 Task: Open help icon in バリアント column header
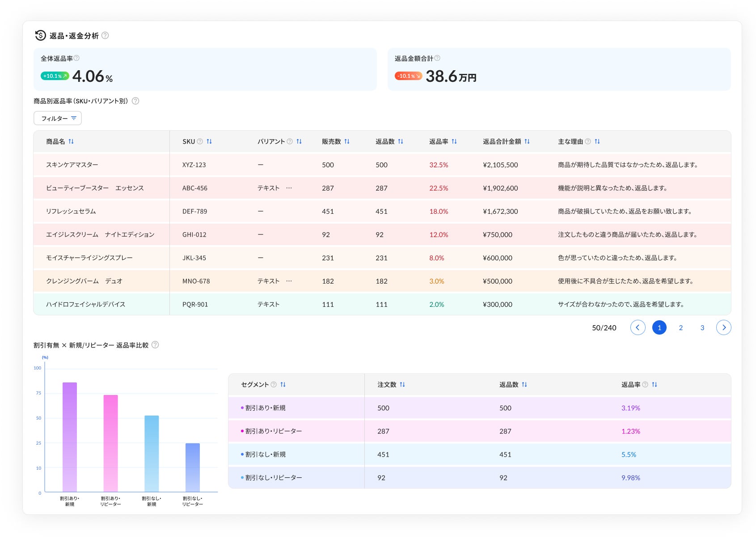tap(290, 141)
